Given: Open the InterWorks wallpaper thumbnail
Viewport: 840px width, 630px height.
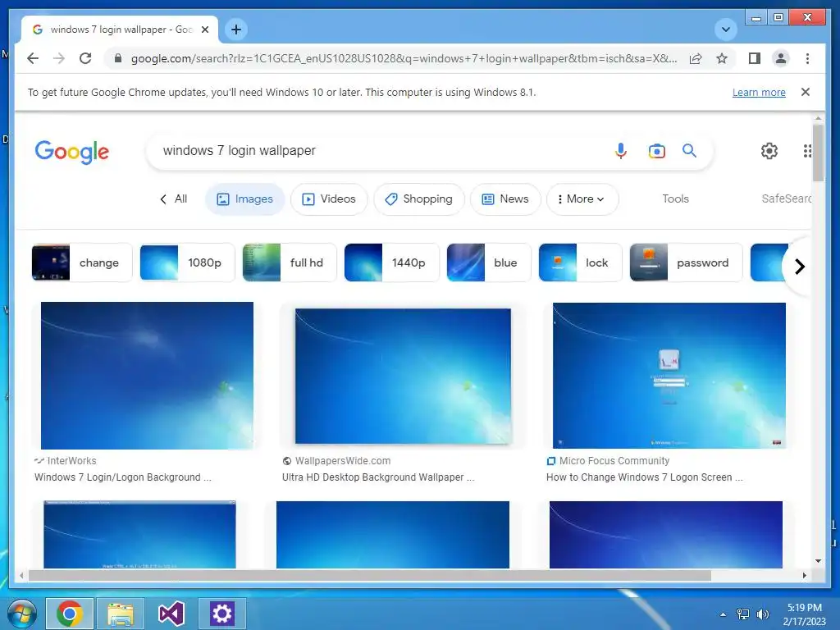Looking at the screenshot, I should (x=148, y=376).
